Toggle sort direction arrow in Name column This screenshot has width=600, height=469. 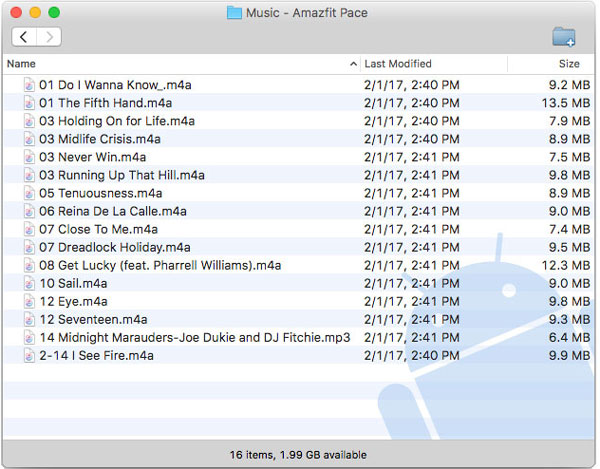(x=354, y=64)
